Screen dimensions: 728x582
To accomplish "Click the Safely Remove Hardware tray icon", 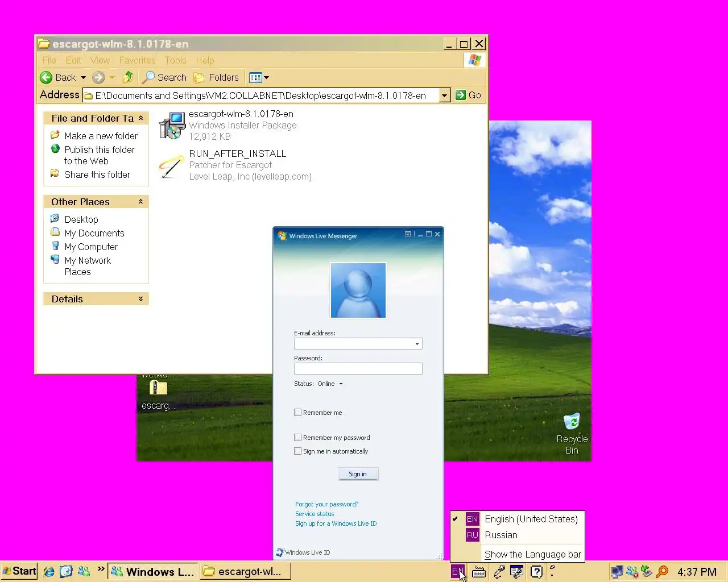I will tap(647, 571).
